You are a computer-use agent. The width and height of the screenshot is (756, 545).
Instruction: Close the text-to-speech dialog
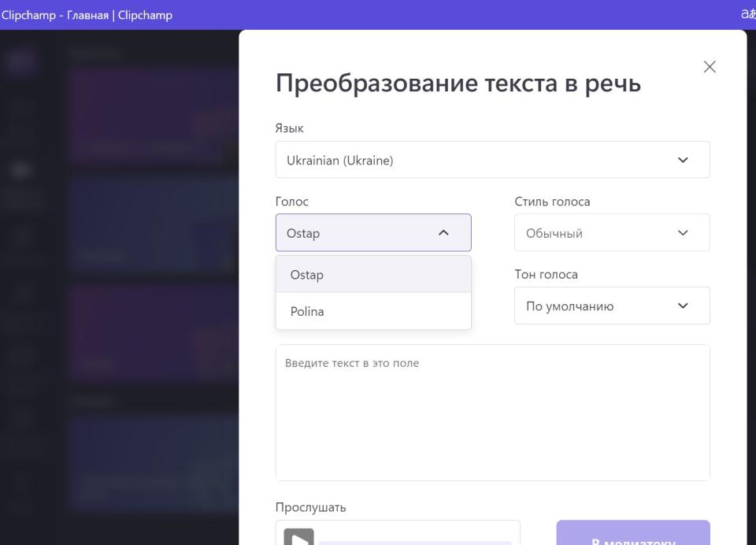pos(710,67)
